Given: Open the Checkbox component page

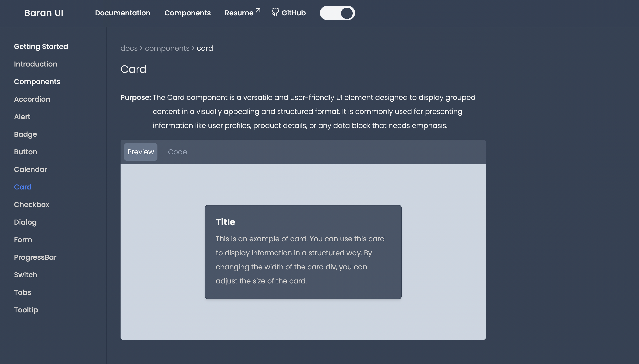Looking at the screenshot, I should tap(32, 204).
